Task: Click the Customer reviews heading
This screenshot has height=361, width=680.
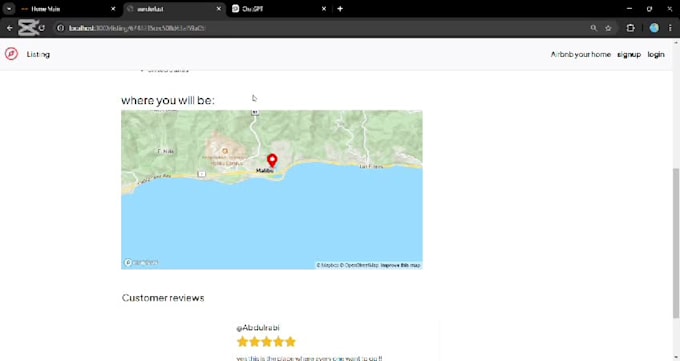Action: [163, 298]
